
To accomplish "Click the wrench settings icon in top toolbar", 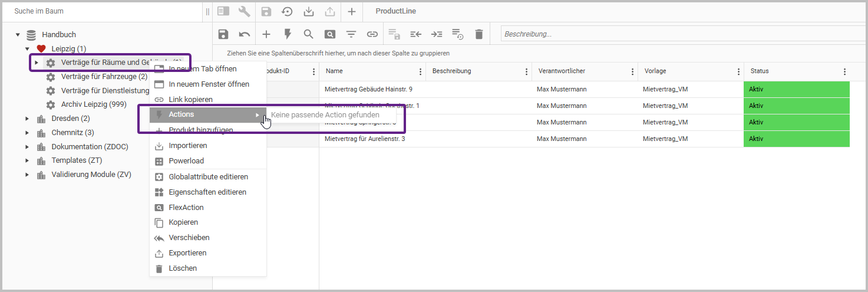I will click(244, 11).
